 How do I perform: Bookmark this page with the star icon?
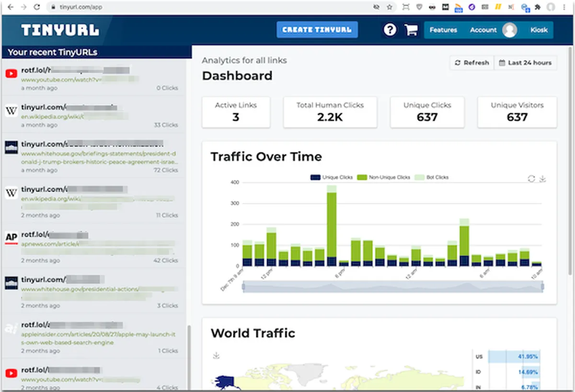390,7
